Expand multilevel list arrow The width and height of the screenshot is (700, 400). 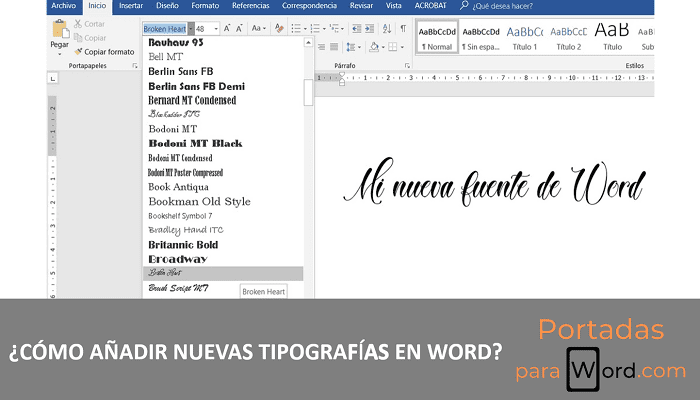(342, 29)
